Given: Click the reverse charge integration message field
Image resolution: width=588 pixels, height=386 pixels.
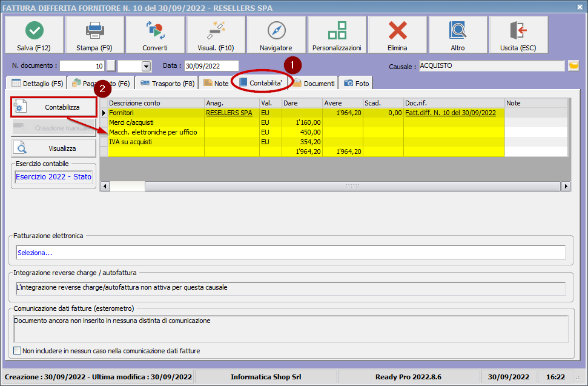Looking at the screenshot, I should [291, 288].
